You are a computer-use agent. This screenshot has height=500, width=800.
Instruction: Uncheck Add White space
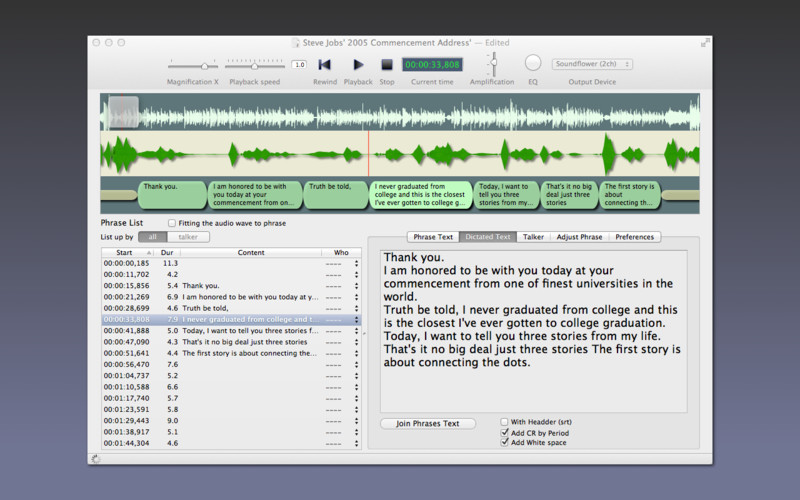pos(504,442)
